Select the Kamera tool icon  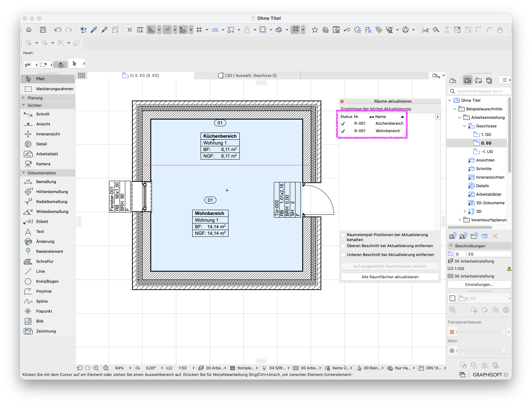coord(28,164)
